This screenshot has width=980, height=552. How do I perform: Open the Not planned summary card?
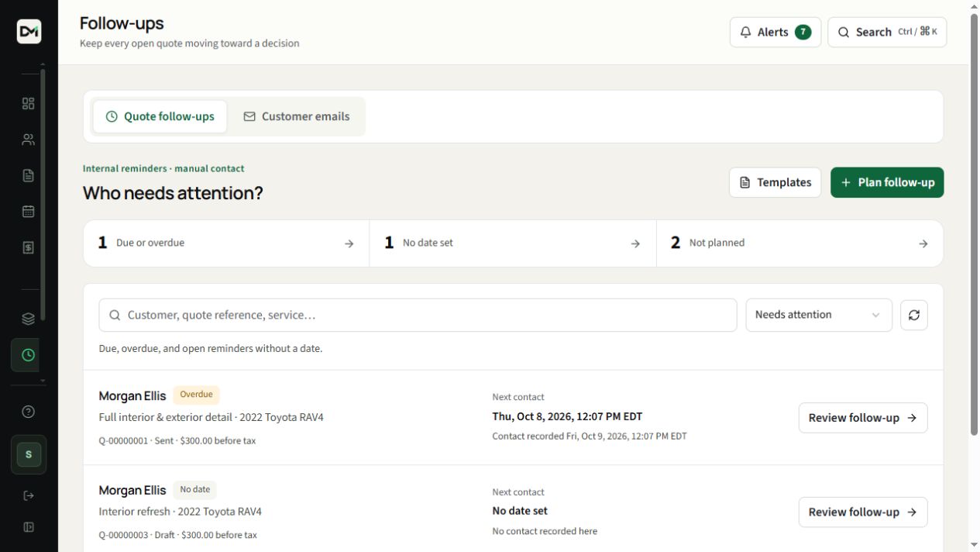tap(799, 243)
